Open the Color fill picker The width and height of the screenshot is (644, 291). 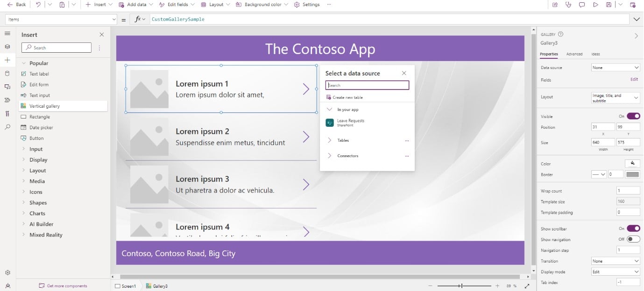tap(632, 164)
